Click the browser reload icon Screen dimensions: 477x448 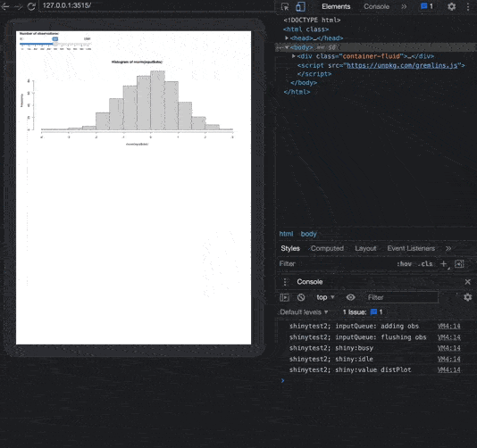31,5
